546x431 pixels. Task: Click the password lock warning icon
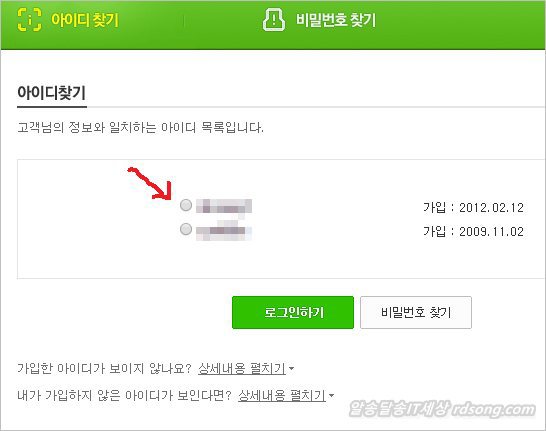(274, 19)
